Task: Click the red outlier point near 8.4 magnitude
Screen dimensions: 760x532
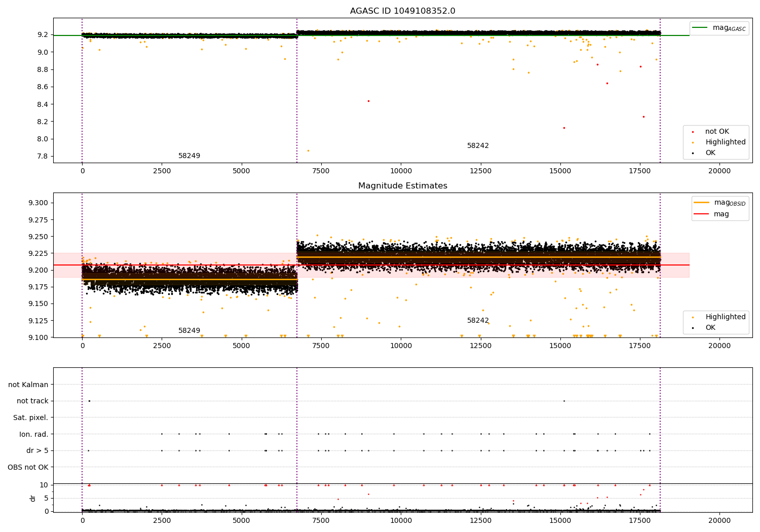Action: tap(368, 101)
